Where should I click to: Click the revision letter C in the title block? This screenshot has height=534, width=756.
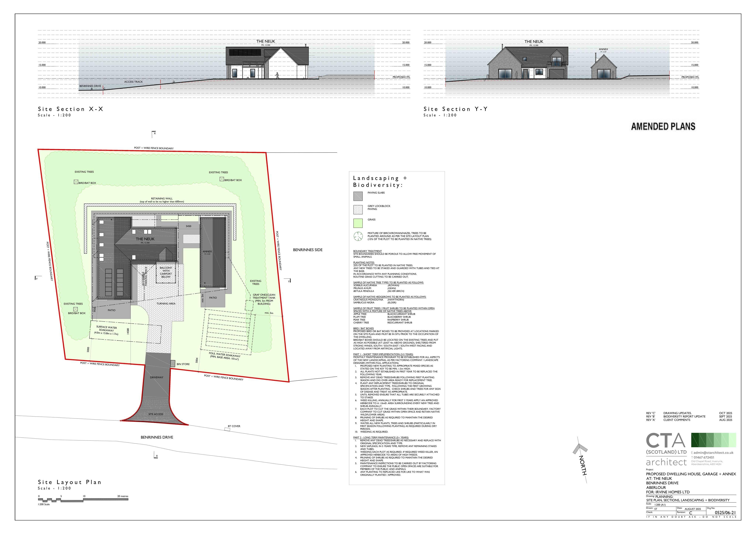(690, 513)
